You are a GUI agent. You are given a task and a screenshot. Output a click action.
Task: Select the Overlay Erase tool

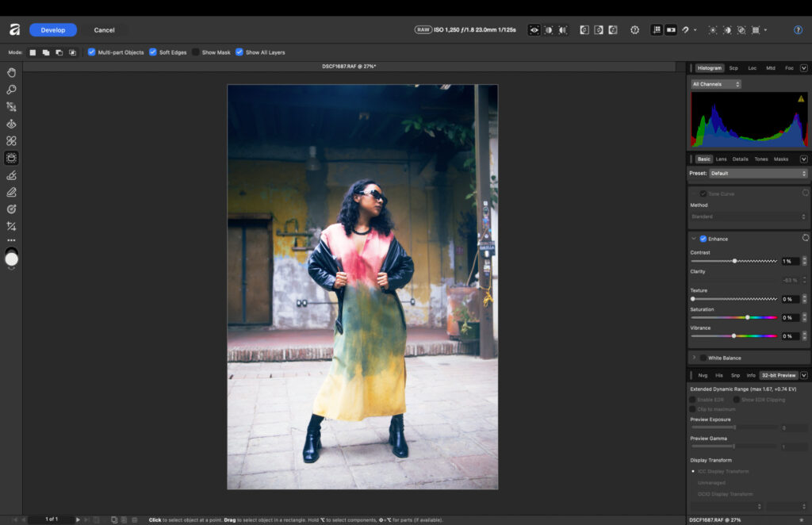point(11,192)
